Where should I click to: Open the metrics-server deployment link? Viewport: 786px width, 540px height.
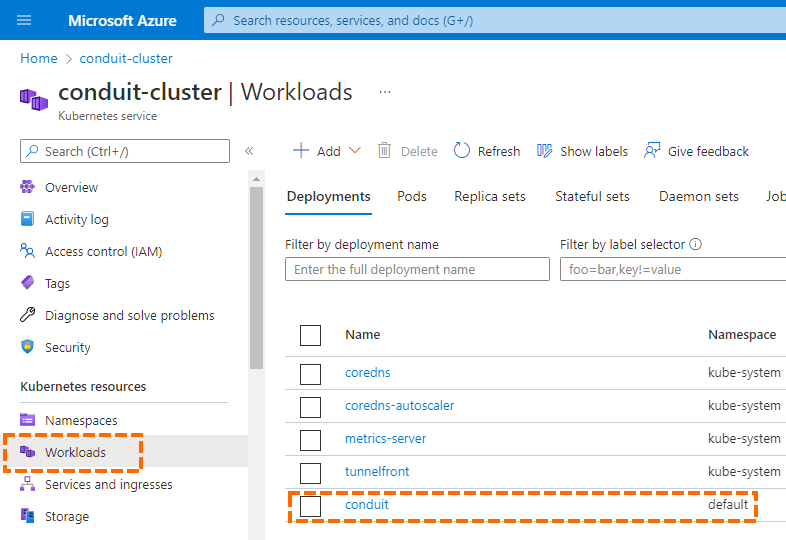(x=385, y=439)
